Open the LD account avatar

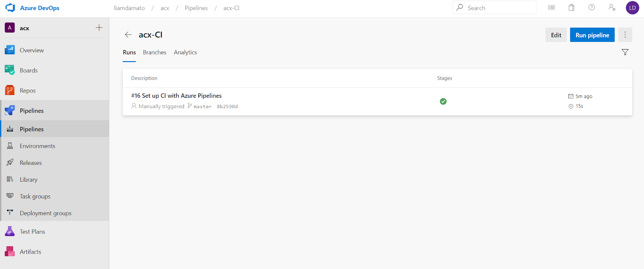click(632, 8)
